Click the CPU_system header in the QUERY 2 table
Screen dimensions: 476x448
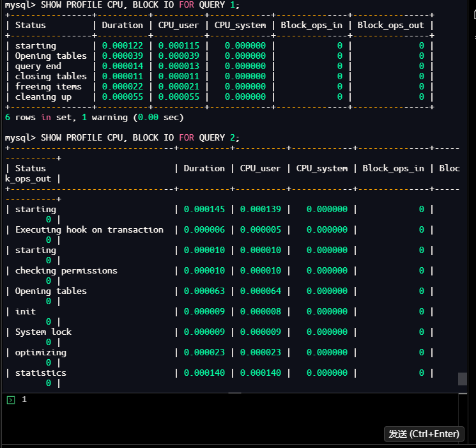coord(322,168)
